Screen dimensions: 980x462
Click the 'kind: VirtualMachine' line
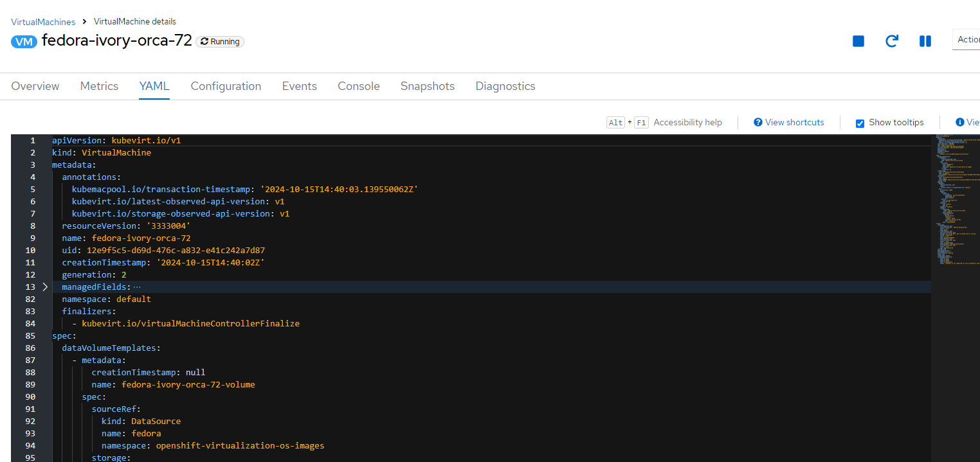click(102, 153)
